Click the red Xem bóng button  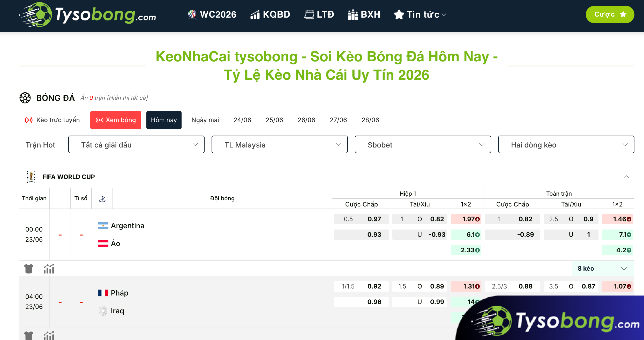point(116,120)
